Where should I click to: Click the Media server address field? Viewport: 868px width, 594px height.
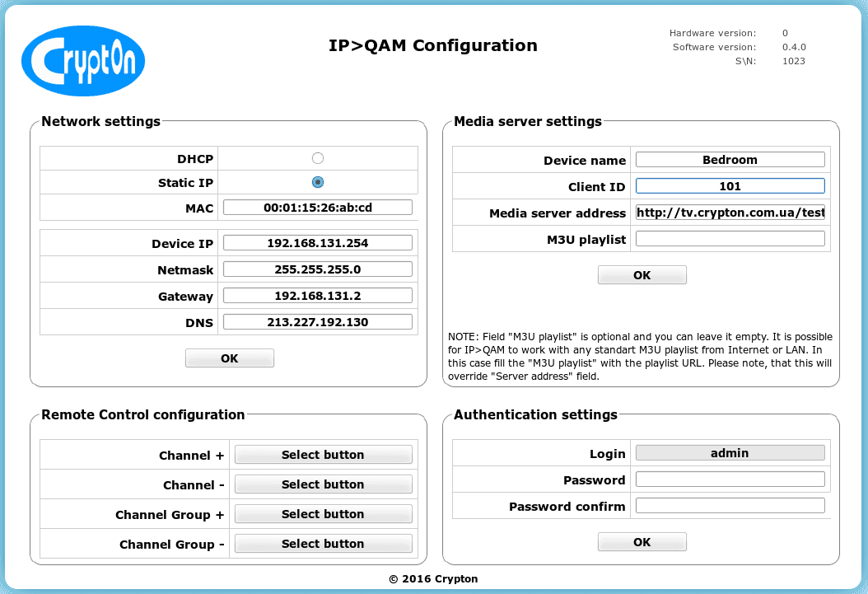pyautogui.click(x=730, y=213)
